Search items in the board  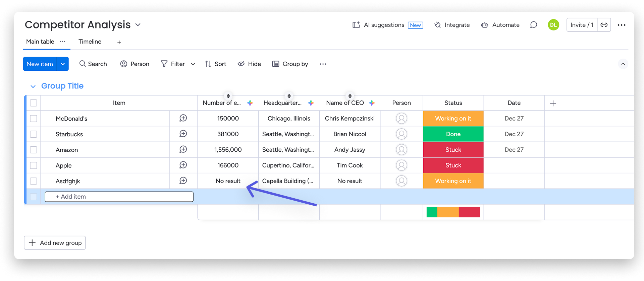[93, 64]
